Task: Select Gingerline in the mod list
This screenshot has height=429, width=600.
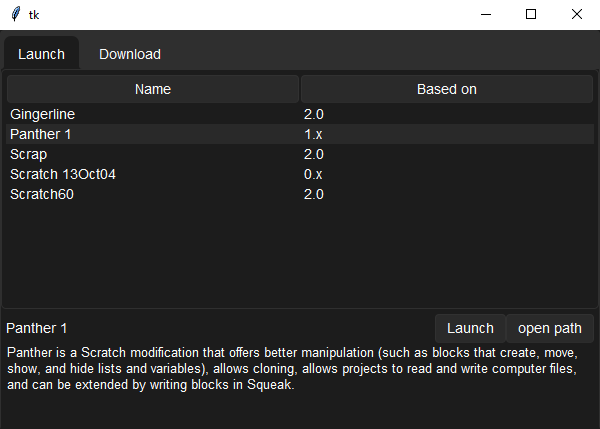Action: point(42,114)
